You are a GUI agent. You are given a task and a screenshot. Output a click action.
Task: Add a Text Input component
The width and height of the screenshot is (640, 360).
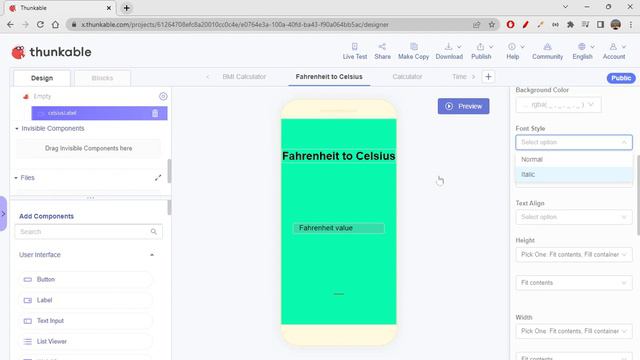(x=86, y=321)
